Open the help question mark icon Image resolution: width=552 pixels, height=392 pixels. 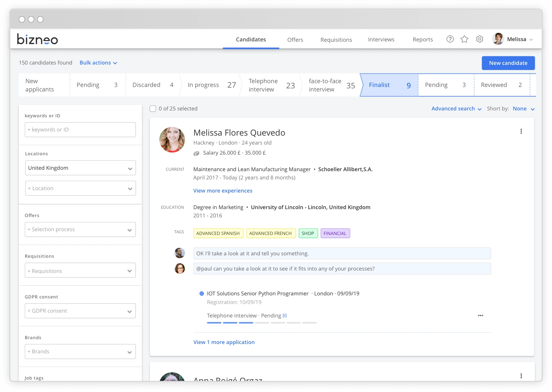tap(450, 39)
